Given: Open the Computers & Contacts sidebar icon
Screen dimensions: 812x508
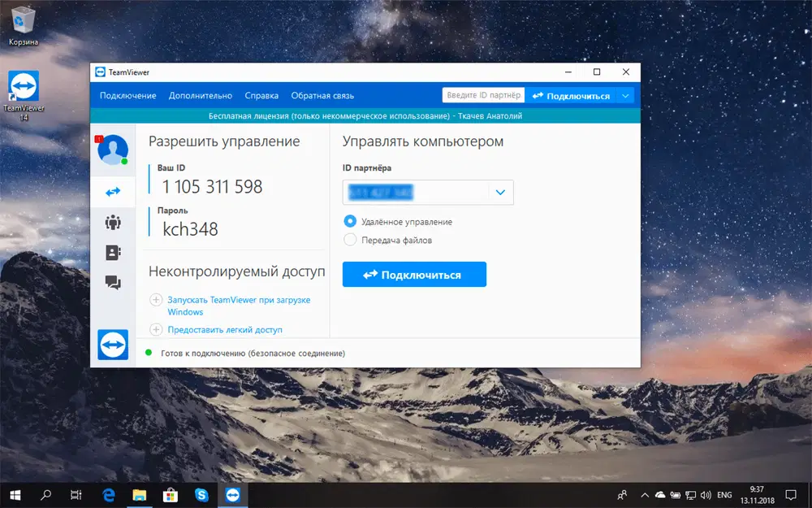Looking at the screenshot, I should click(x=113, y=253).
